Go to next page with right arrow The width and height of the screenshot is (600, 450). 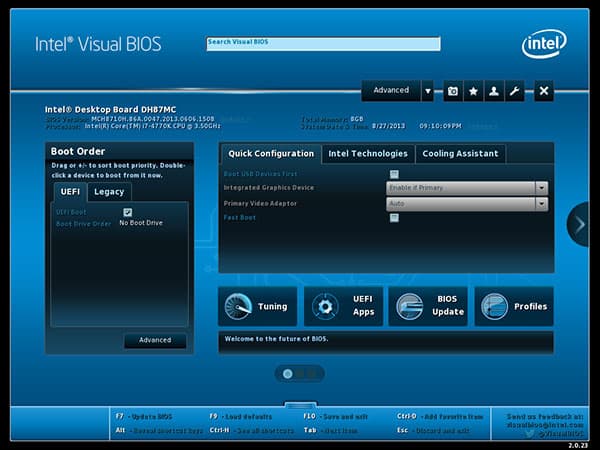(579, 224)
